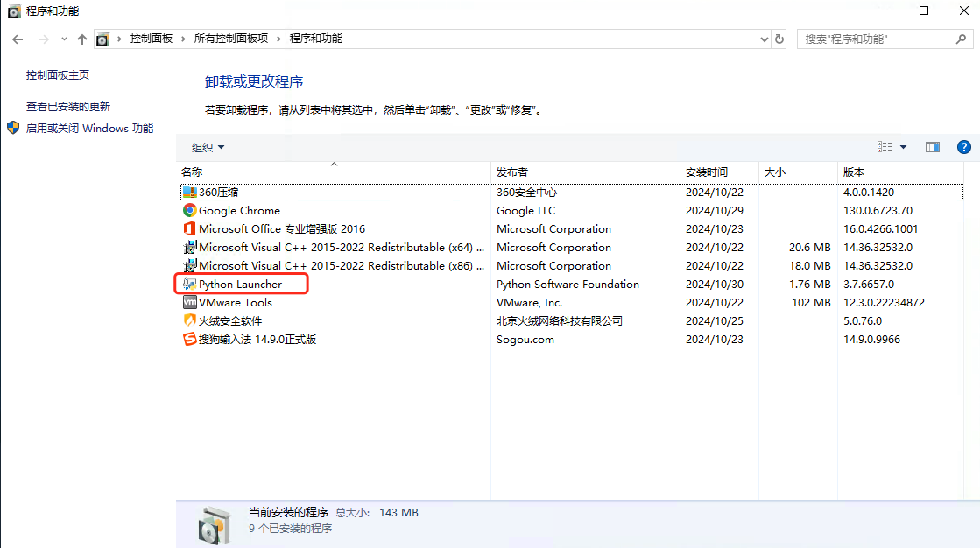Click the Visual C++ (x64) installer icon
Viewport: 980px width, 548px height.
189,248
